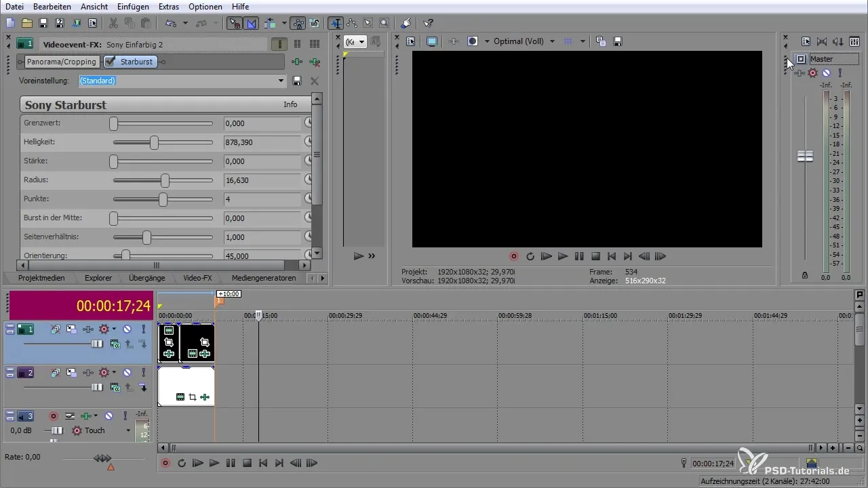This screenshot has height=488, width=868.
Task: Delete the preset with the X icon
Action: pos(314,81)
